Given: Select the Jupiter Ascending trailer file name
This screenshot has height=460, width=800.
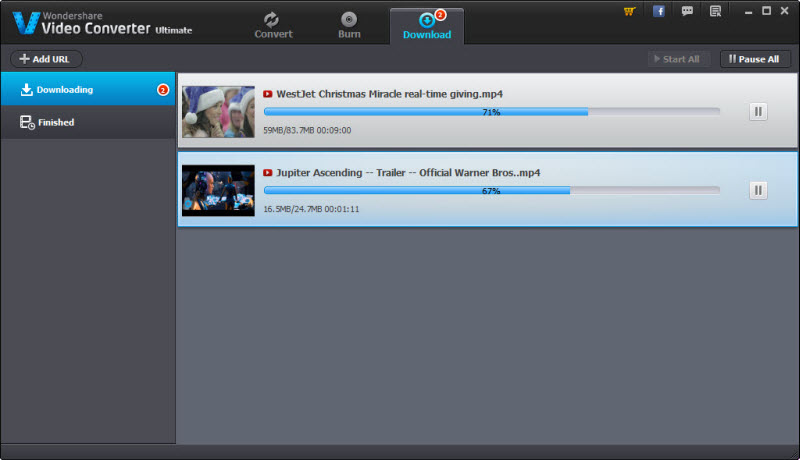Looking at the screenshot, I should pyautogui.click(x=408, y=173).
